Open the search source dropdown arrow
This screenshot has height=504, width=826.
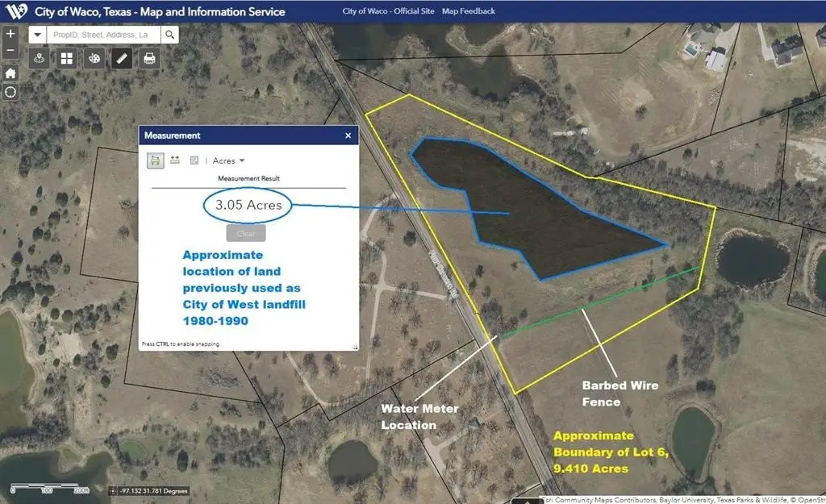coord(38,35)
